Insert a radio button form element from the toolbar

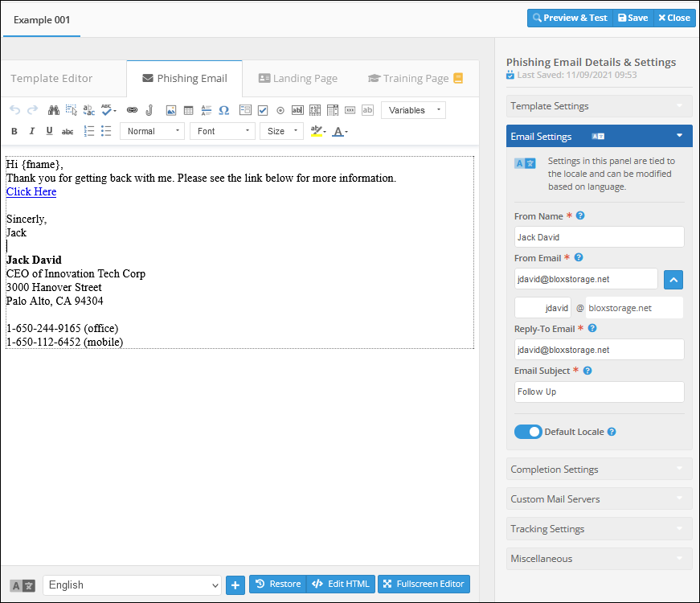[x=280, y=110]
